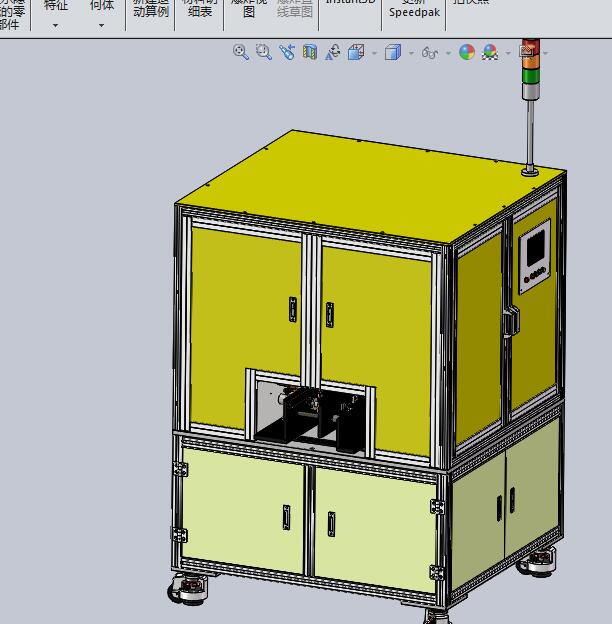Click the 零部件 show hidden components button

[x=12, y=15]
